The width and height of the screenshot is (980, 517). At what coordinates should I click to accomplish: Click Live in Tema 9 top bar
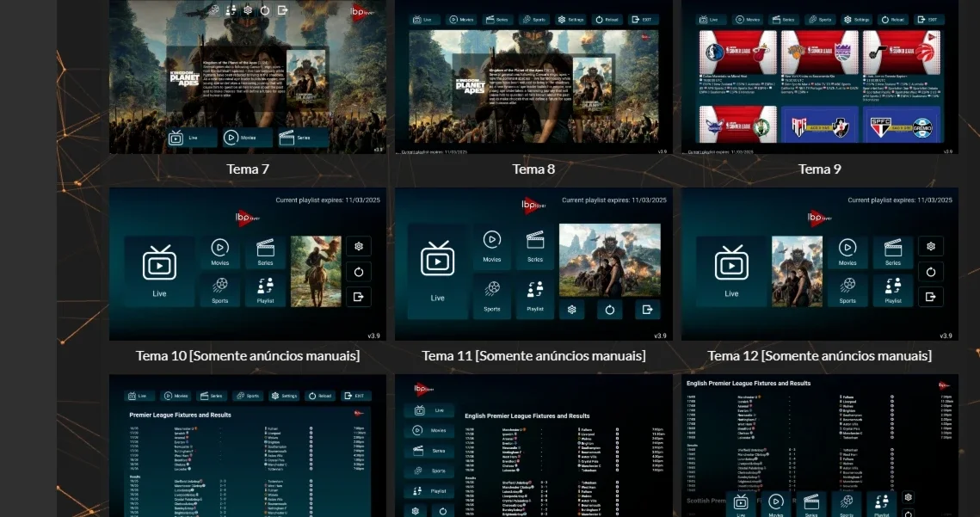click(709, 20)
